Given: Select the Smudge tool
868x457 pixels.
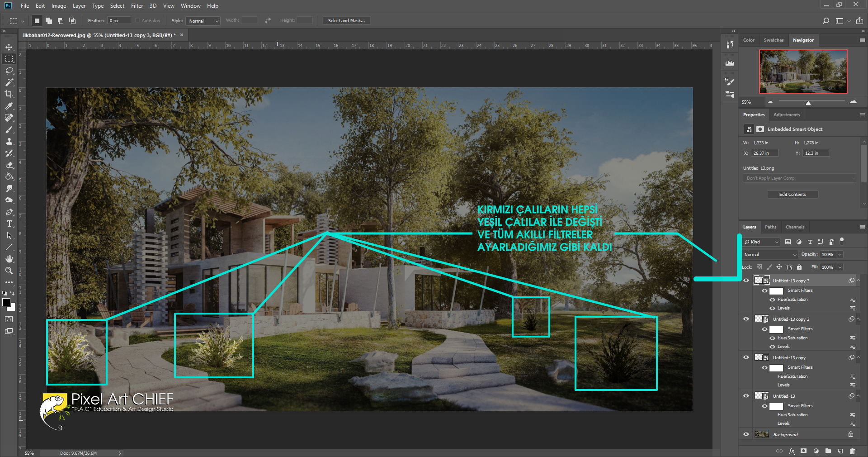Looking at the screenshot, I should (x=9, y=188).
